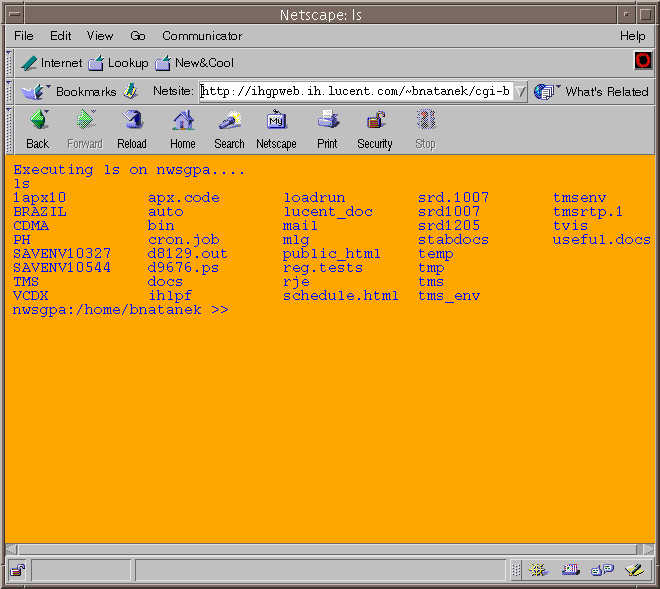Click the stabdocs entry

(x=453, y=240)
